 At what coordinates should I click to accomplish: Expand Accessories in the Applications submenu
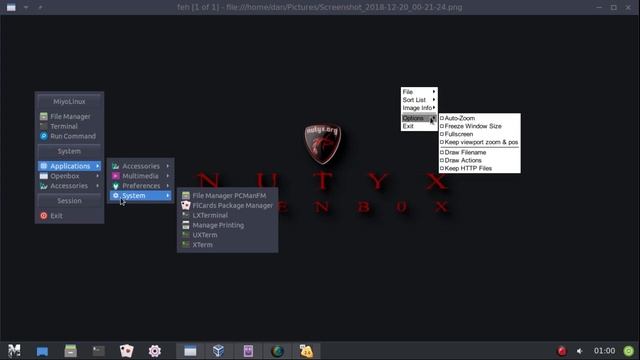pyautogui.click(x=141, y=166)
